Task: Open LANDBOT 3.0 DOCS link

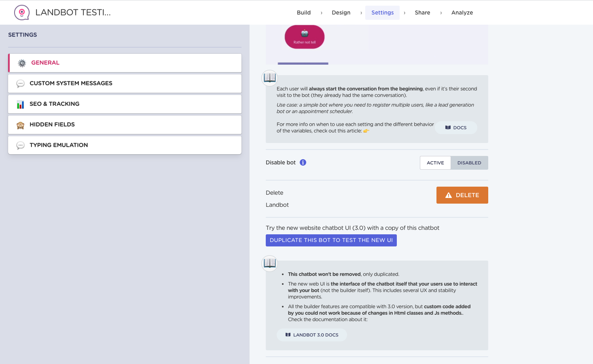Action: tap(312, 335)
